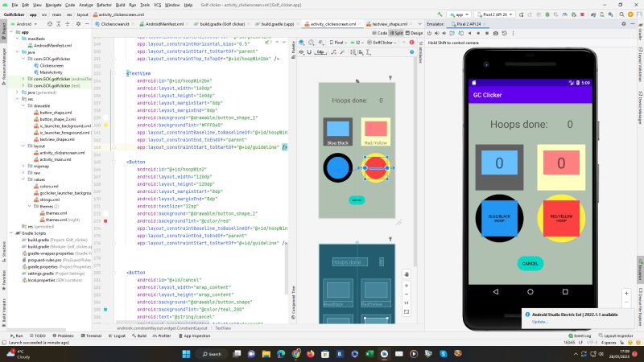Open emulator Snapshots clock icon
Image resolution: width=644 pixels, height=362 pixels.
505,33
